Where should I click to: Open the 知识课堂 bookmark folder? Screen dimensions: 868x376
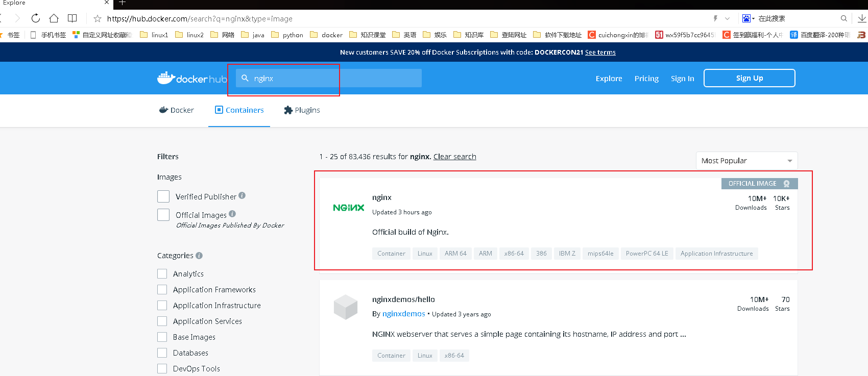pos(368,35)
